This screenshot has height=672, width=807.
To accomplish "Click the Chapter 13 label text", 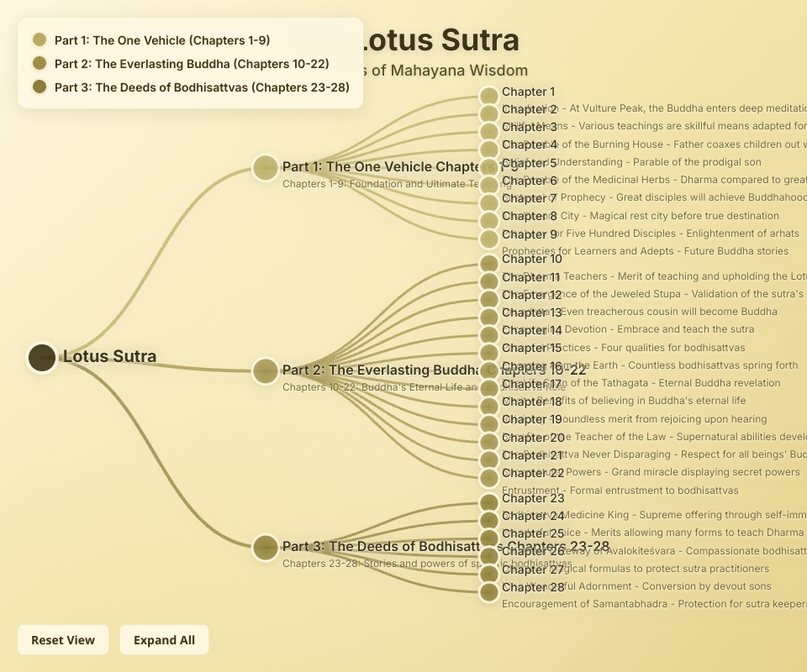I will tap(533, 312).
